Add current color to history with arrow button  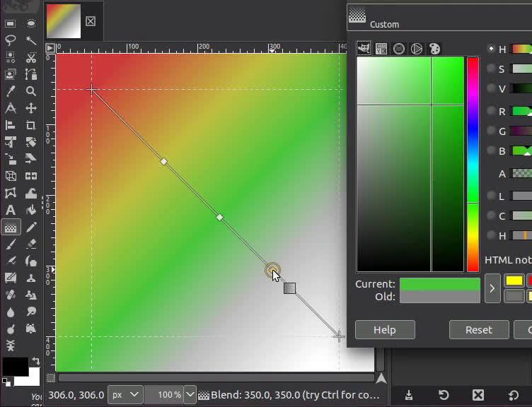click(492, 288)
